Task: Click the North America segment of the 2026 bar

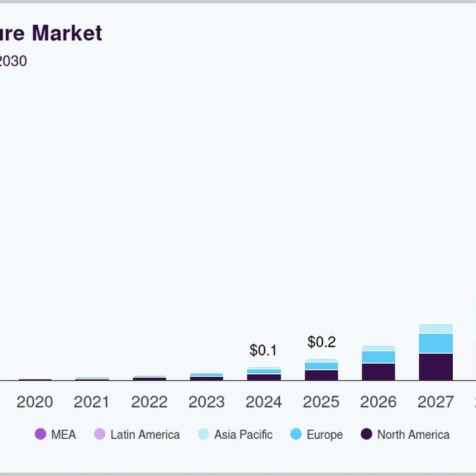Action: pos(378,372)
